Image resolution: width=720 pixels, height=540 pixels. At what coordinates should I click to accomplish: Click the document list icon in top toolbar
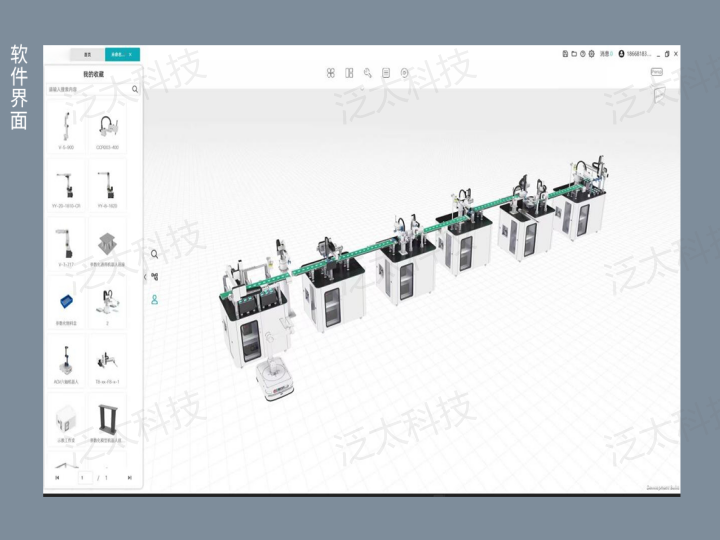[x=386, y=72]
